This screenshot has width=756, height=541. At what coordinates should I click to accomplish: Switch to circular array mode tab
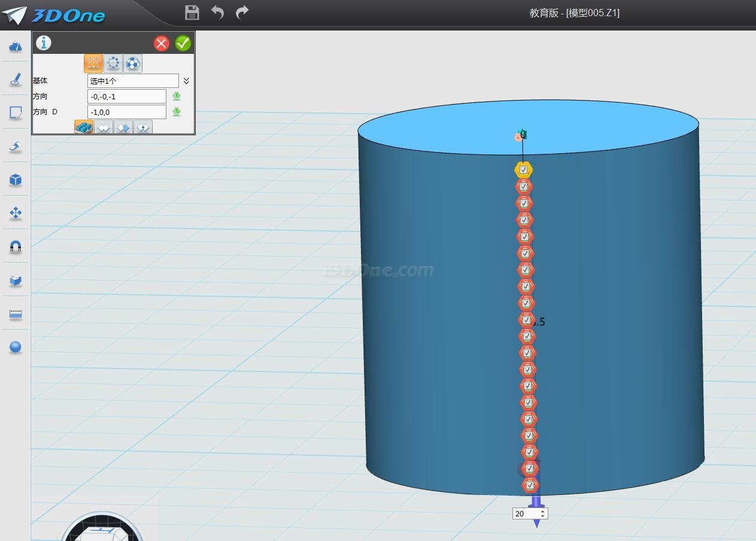[113, 63]
